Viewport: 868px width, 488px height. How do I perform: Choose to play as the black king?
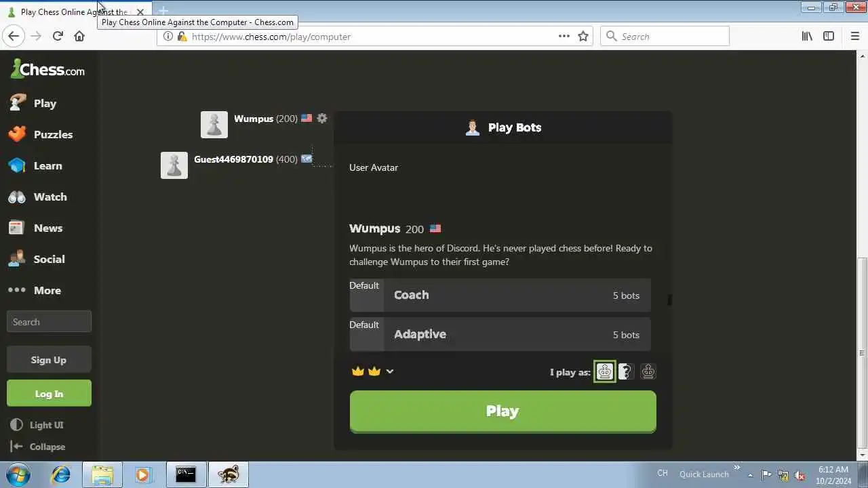648,371
